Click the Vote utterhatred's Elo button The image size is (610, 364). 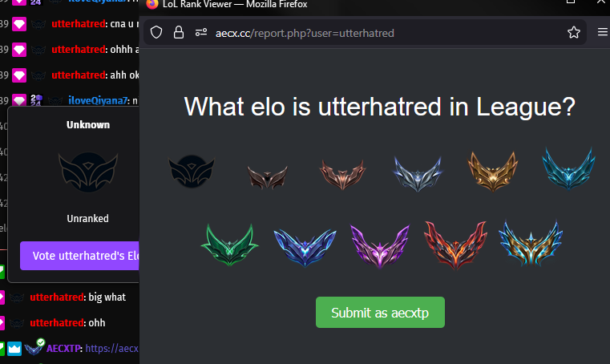pyautogui.click(x=79, y=256)
